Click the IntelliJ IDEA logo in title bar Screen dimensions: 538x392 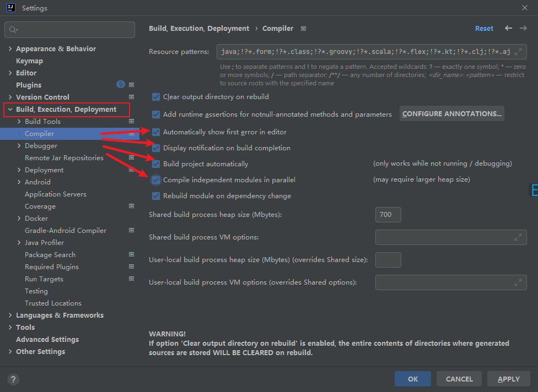(10, 8)
